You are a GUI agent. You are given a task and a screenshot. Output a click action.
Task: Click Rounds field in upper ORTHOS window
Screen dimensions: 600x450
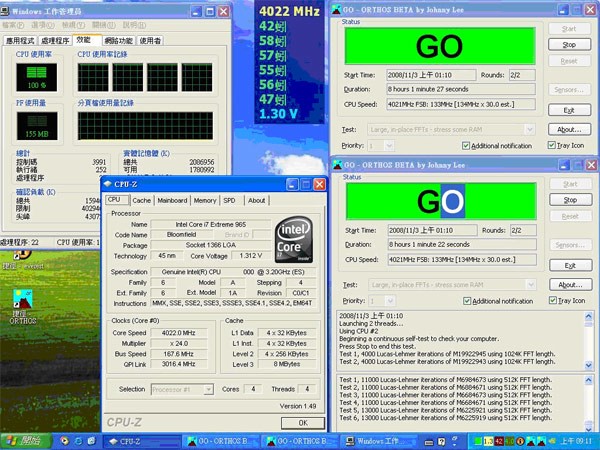pyautogui.click(x=522, y=75)
